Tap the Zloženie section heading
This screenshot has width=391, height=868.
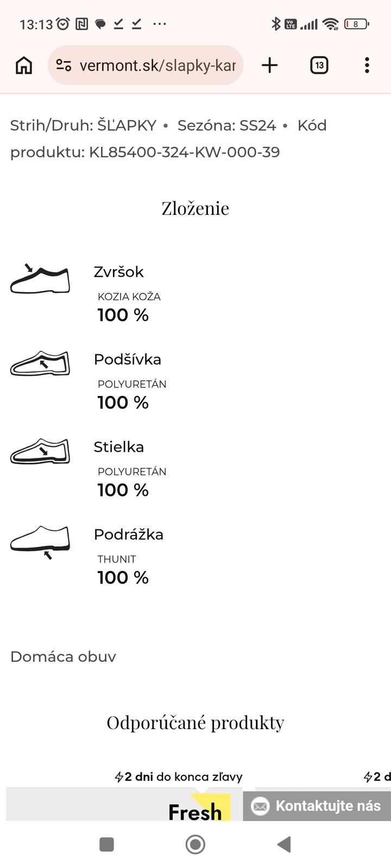click(195, 208)
